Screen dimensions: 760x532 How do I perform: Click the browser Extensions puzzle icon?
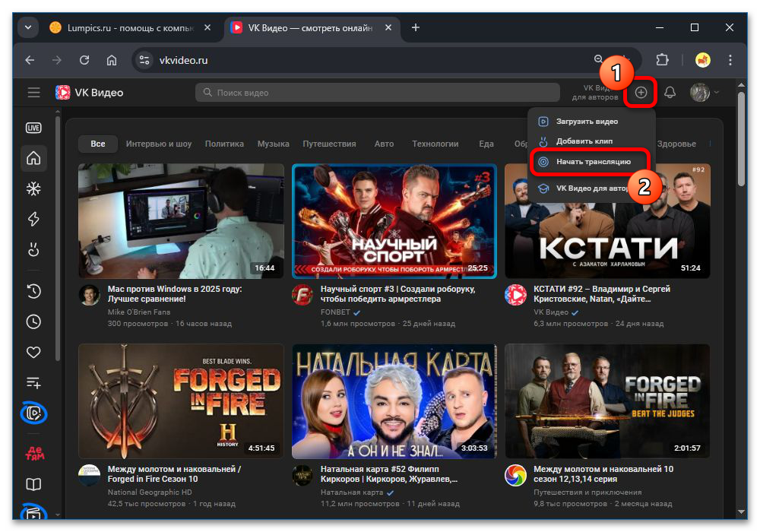[662, 60]
